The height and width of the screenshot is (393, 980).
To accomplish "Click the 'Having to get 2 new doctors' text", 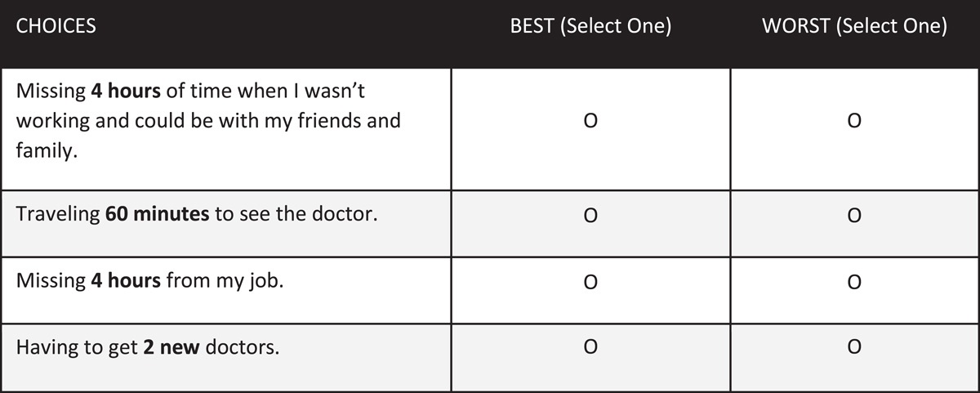I will click(x=148, y=346).
